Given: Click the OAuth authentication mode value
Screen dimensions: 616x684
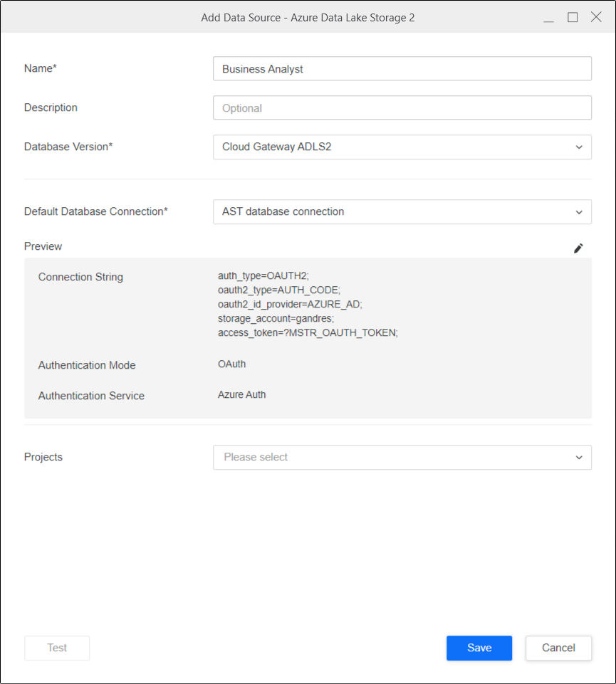Looking at the screenshot, I should coord(231,364).
